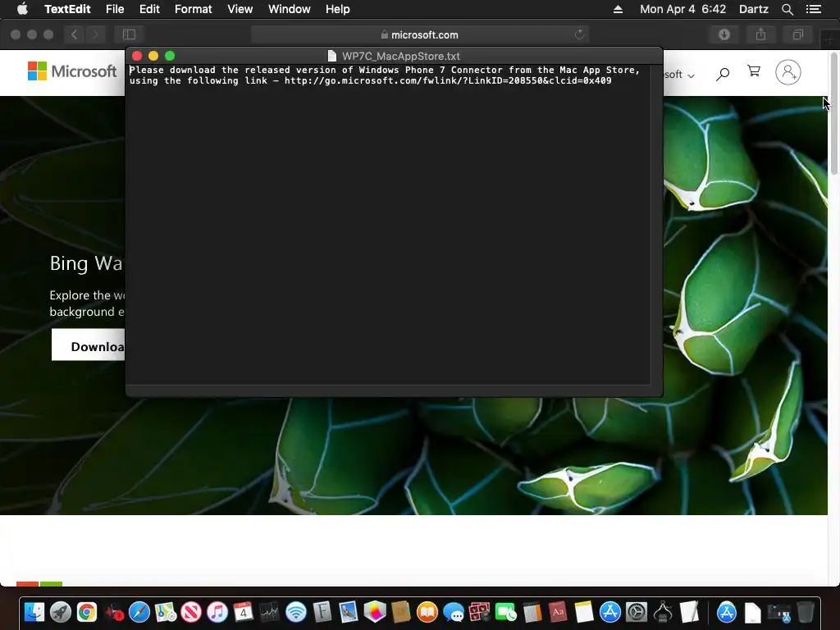The height and width of the screenshot is (630, 840).
Task: Click the date and time in menu bar
Action: pyautogui.click(x=683, y=9)
